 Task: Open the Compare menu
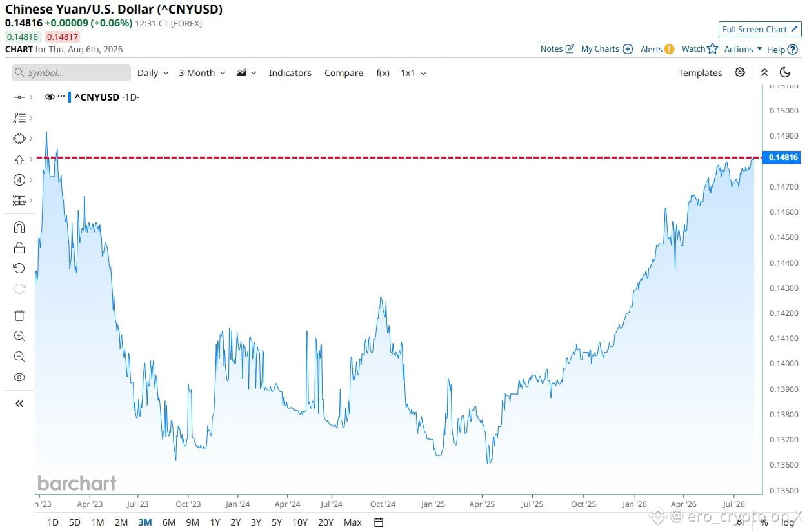click(x=344, y=73)
